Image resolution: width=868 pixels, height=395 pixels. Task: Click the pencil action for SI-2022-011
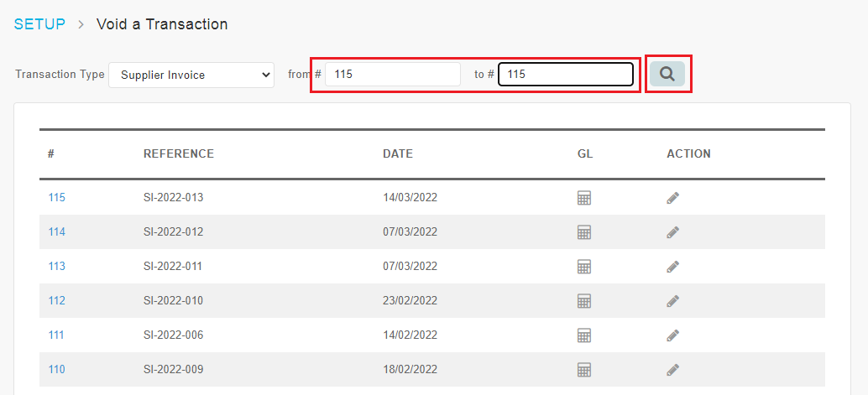672,266
